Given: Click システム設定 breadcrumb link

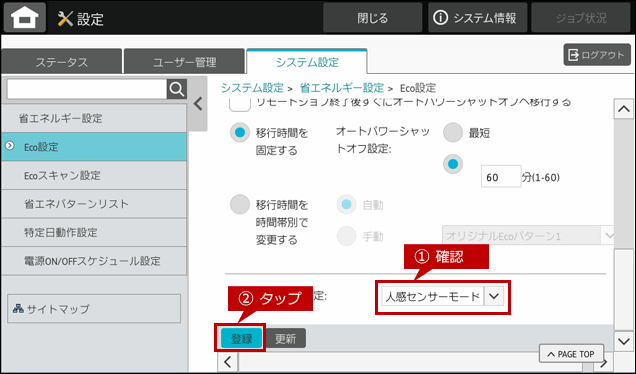Looking at the screenshot, I should click(252, 88).
